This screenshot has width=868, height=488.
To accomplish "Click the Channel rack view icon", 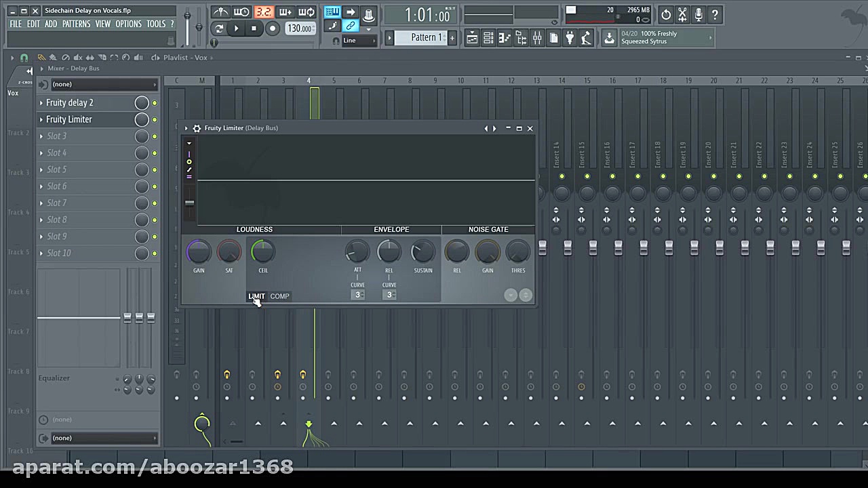I will pyautogui.click(x=488, y=39).
